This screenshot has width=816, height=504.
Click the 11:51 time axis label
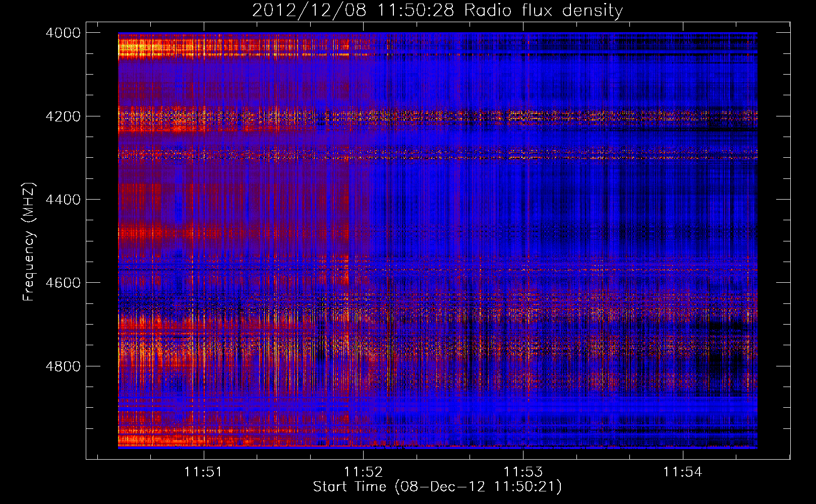pos(203,472)
